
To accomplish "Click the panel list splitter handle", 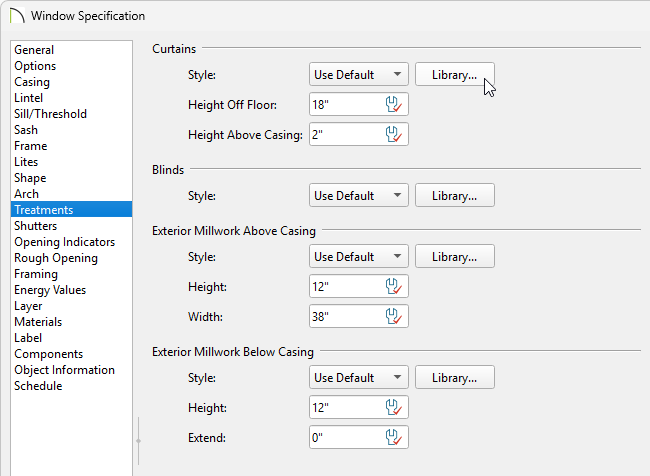I will (138, 441).
